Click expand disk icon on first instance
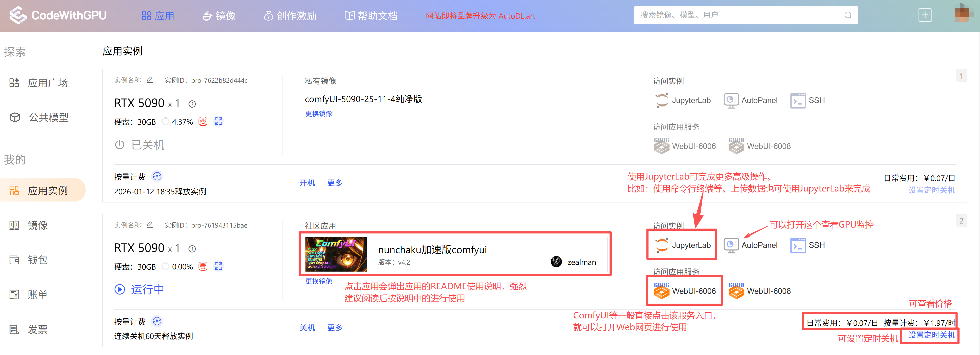The image size is (980, 355). pos(218,122)
